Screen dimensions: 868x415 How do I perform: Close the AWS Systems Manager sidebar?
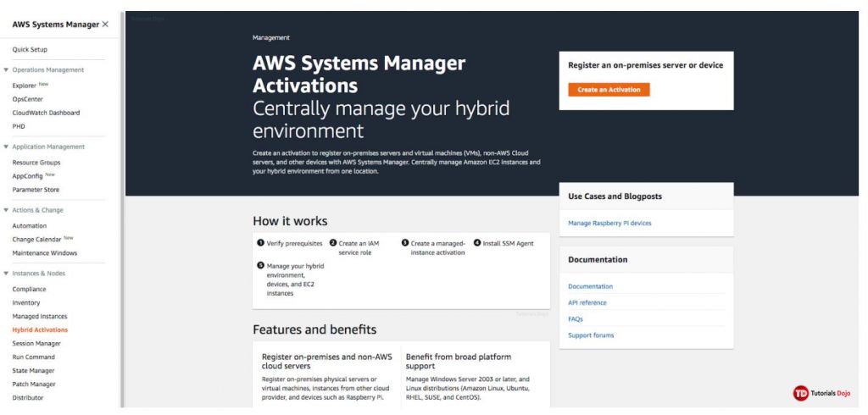point(105,25)
